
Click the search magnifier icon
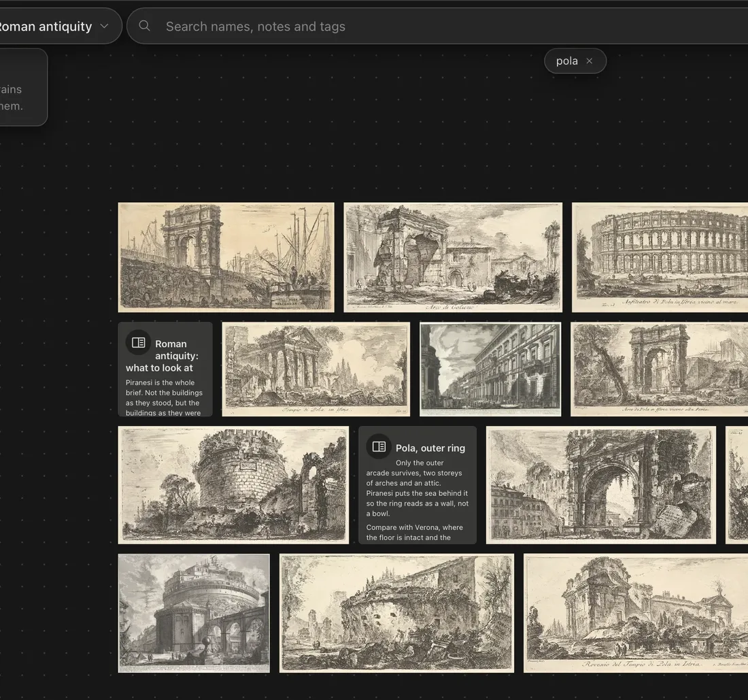[144, 26]
